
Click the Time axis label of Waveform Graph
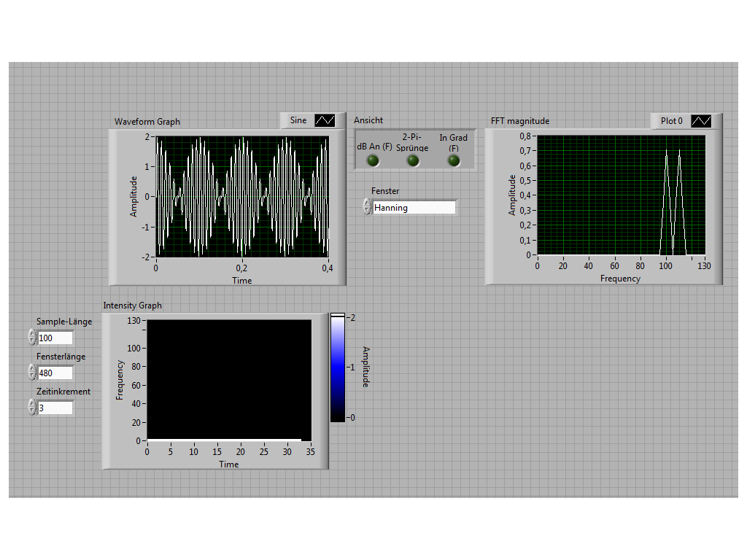click(242, 281)
